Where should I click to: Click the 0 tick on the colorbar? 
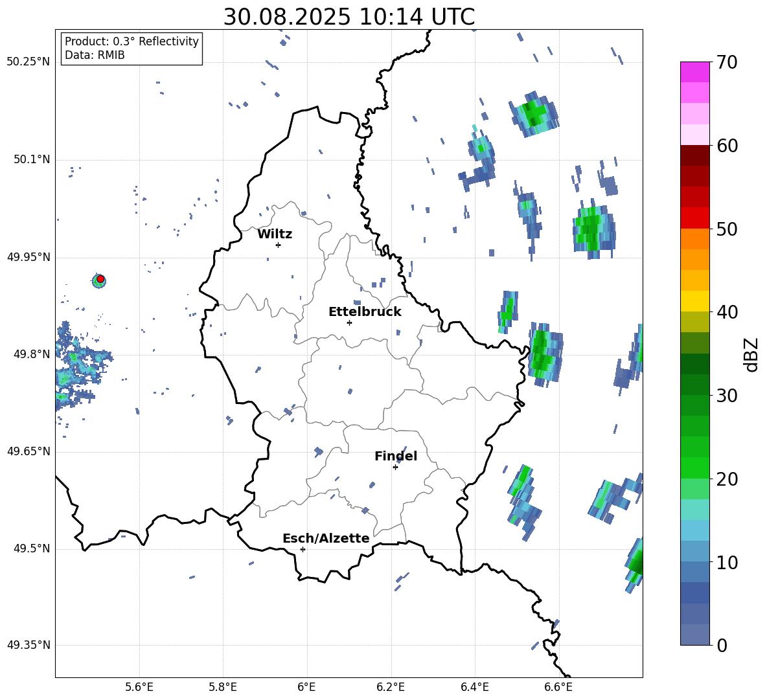click(x=721, y=645)
